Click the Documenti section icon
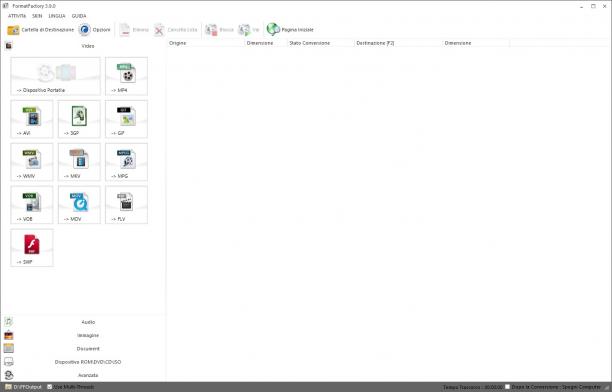The image size is (612, 392). [9, 348]
